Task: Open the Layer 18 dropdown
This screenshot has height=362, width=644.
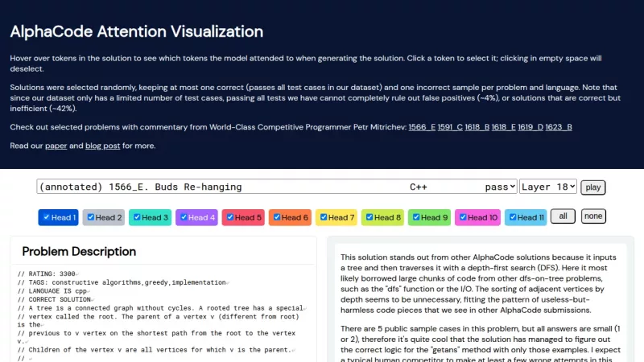Action: tap(548, 187)
